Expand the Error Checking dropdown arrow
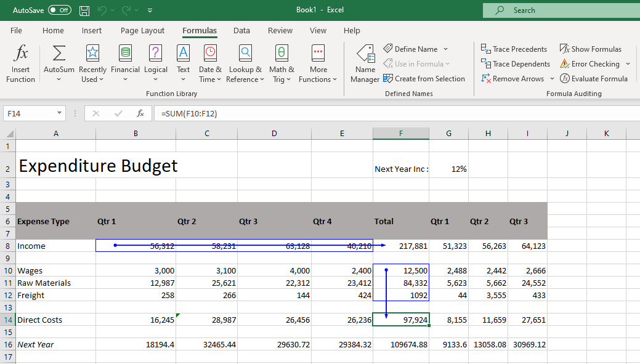Viewport: 640px width, 364px height. (628, 64)
